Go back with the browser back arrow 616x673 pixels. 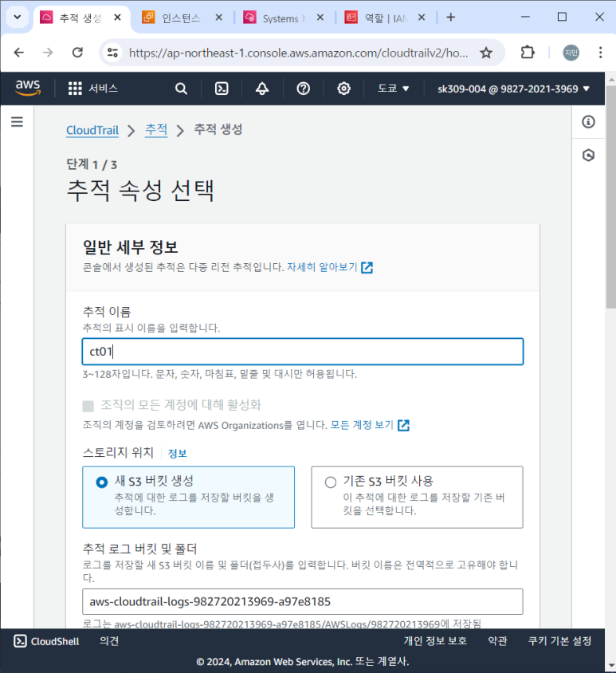coord(19,53)
